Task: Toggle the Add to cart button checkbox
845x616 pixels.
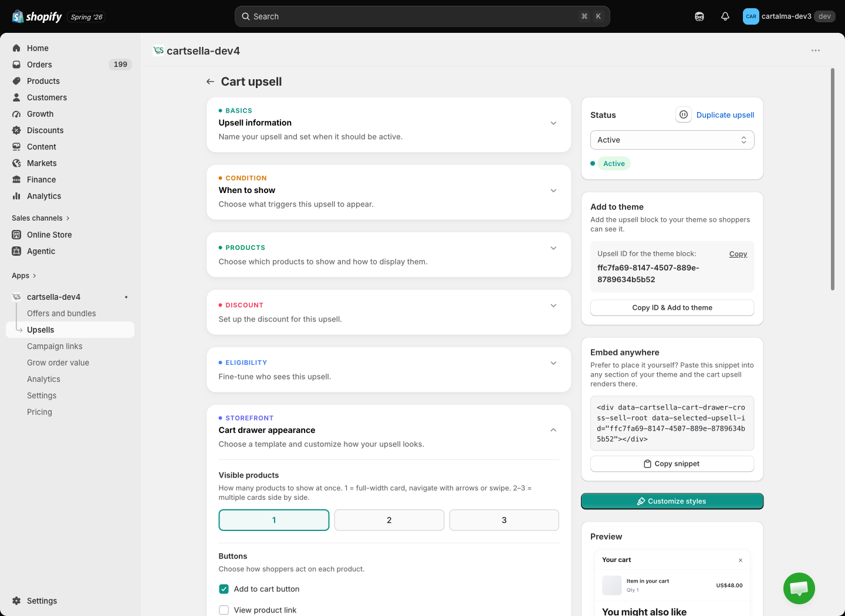Action: 224,589
